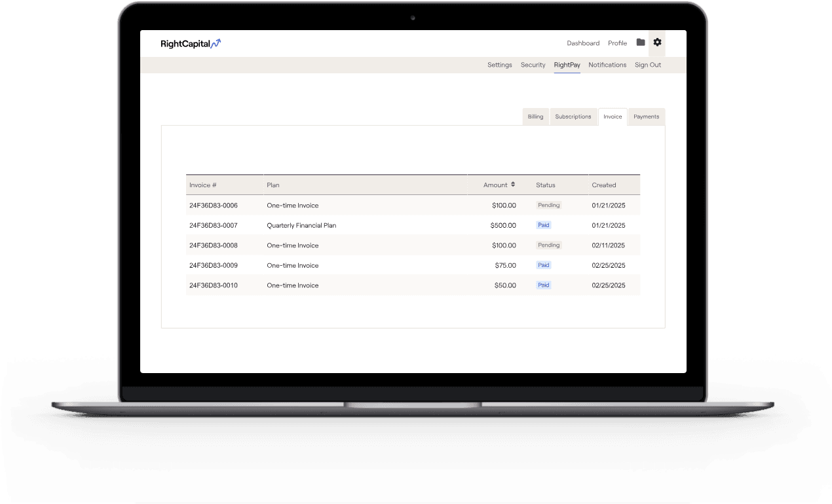Screen dimensions: 832x504
Task: Click 02/25/2025 date for invoice 0009
Action: point(609,266)
